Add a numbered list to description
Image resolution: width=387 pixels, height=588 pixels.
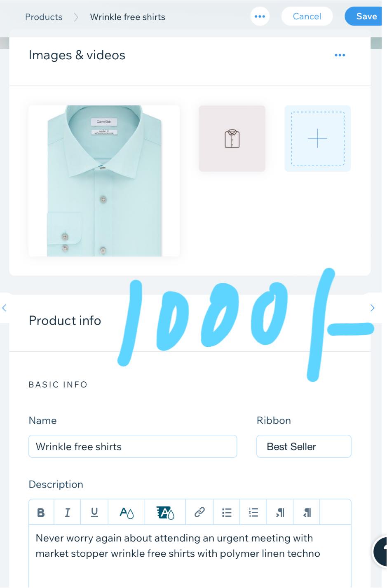[253, 512]
